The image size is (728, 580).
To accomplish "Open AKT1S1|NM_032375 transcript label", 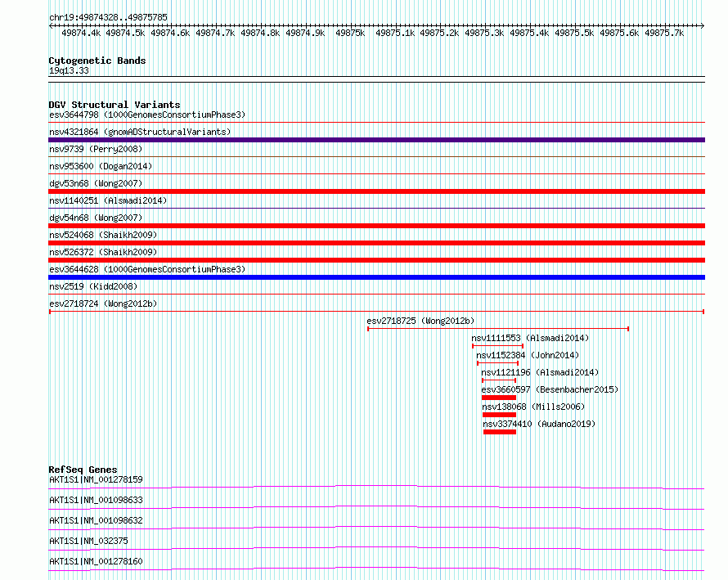I will 88,541.
